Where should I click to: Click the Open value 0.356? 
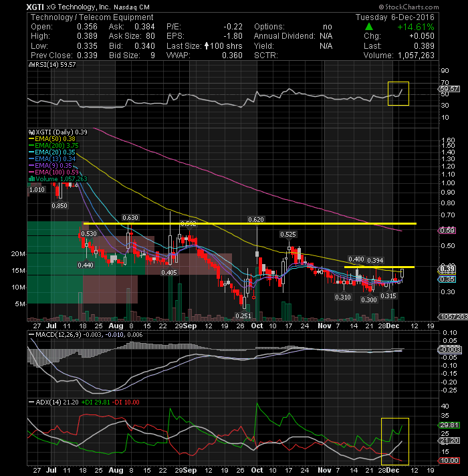[87, 27]
